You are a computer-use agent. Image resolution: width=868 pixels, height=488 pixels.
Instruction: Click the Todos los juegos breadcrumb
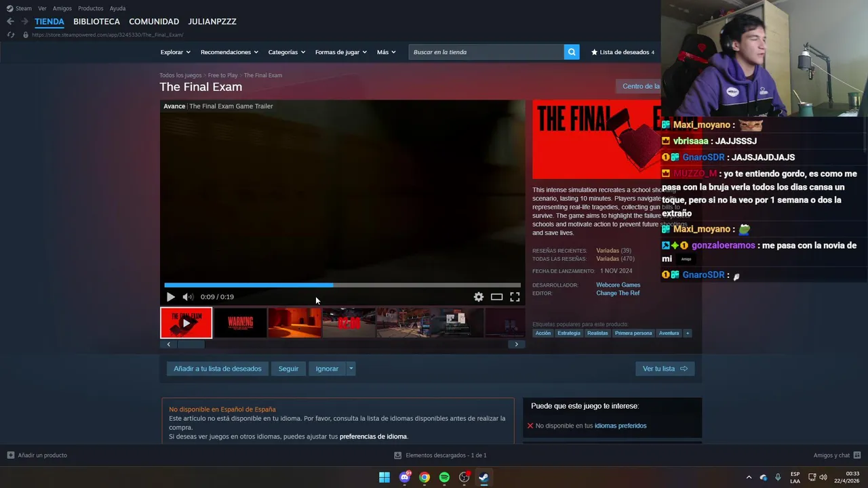[x=180, y=75]
